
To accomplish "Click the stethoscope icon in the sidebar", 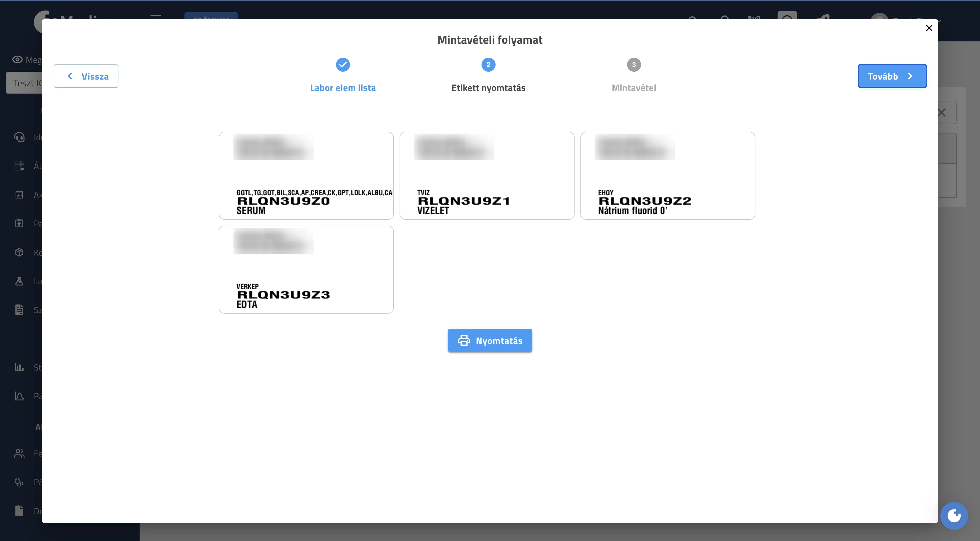I will pos(20,482).
